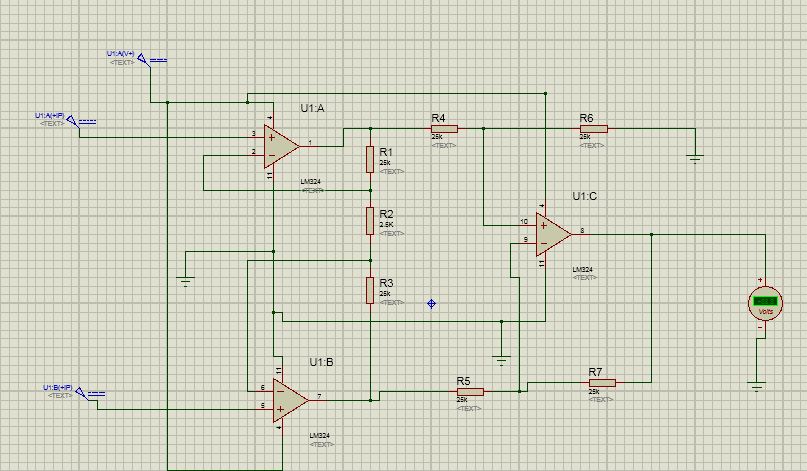Image resolution: width=807 pixels, height=471 pixels.
Task: Click the U1:A(+IP) input generator
Action: coord(81,122)
